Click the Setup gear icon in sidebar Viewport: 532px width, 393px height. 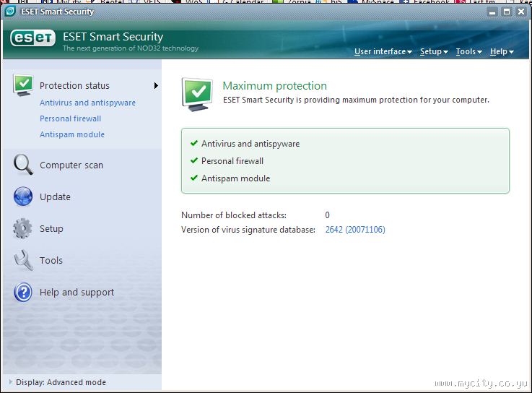[x=22, y=228]
